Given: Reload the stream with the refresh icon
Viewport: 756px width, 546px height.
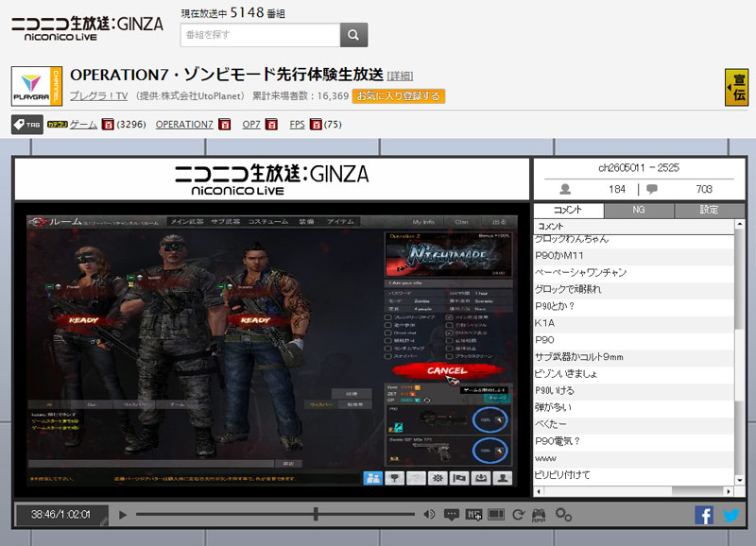Looking at the screenshot, I should tap(518, 515).
